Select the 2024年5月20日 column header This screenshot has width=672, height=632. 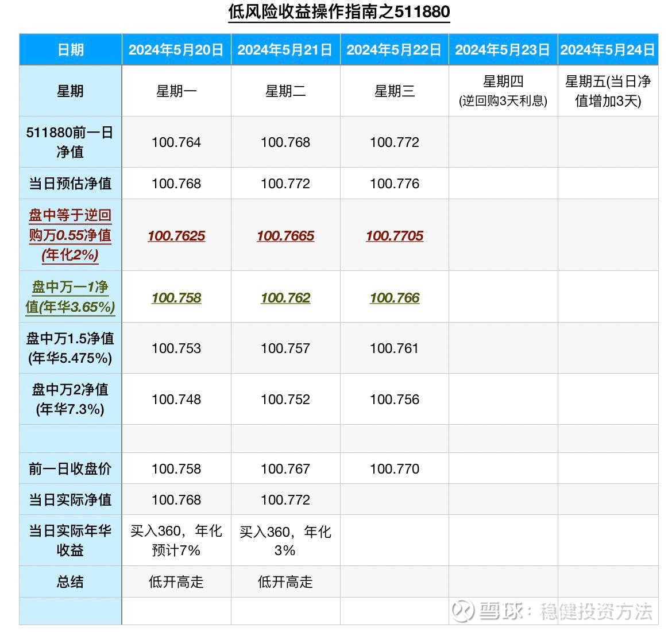click(176, 50)
